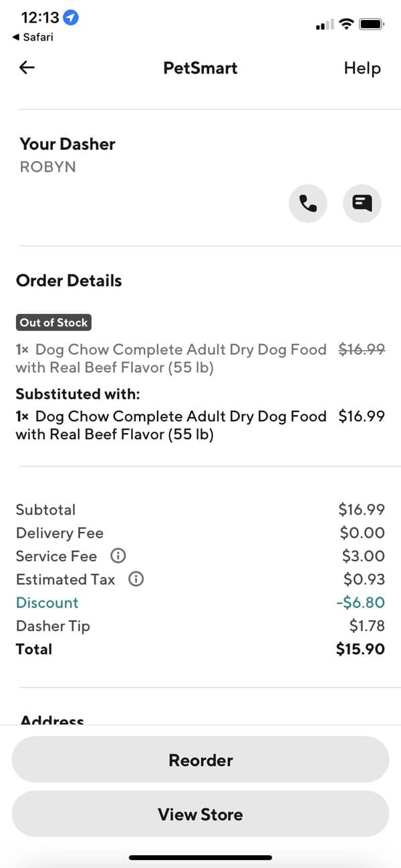Screen dimensions: 401x868
Task: Return to Safari via back link
Action: pos(33,37)
